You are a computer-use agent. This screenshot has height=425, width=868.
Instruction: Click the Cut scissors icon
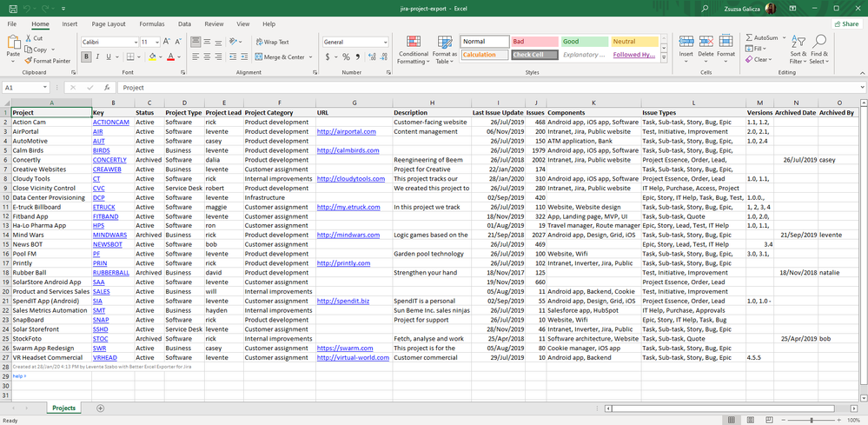click(x=30, y=38)
